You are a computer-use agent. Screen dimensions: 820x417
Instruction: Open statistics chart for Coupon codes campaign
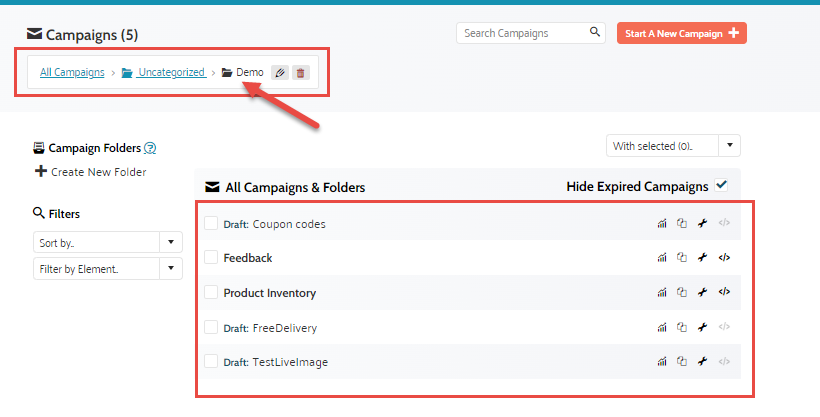tap(661, 224)
